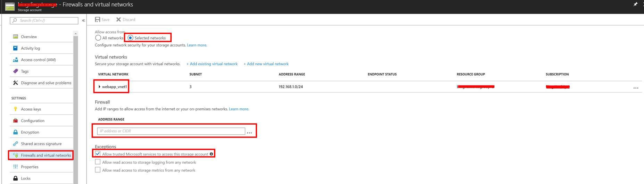Uncheck Allow trusted Microsoft services checkbox
This screenshot has height=184, width=644.
click(98, 154)
